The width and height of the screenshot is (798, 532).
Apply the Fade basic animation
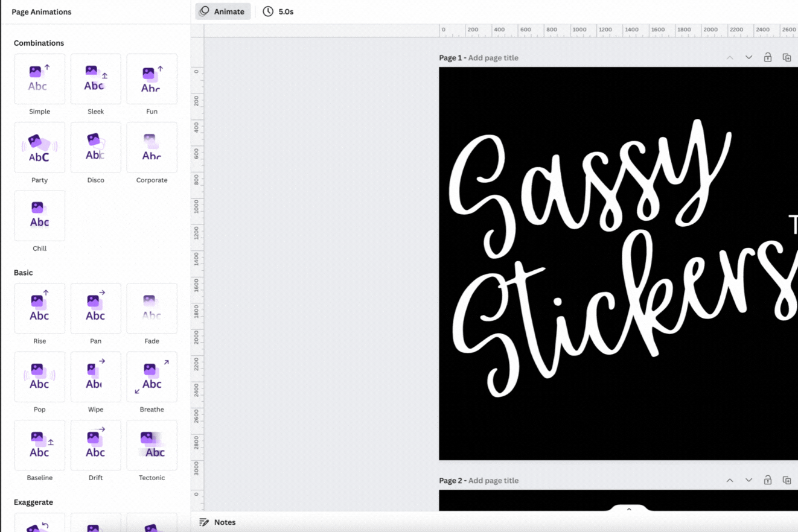152,308
